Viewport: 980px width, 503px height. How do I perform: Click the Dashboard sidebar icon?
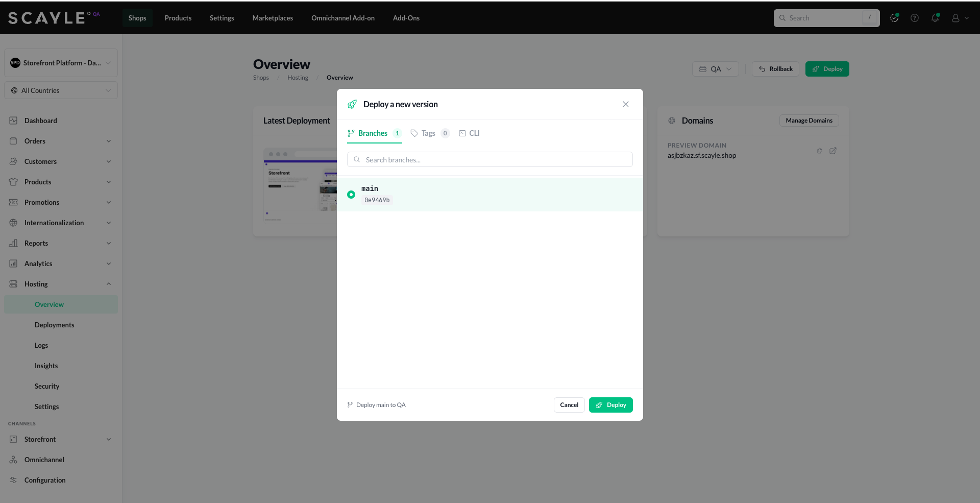(x=13, y=121)
